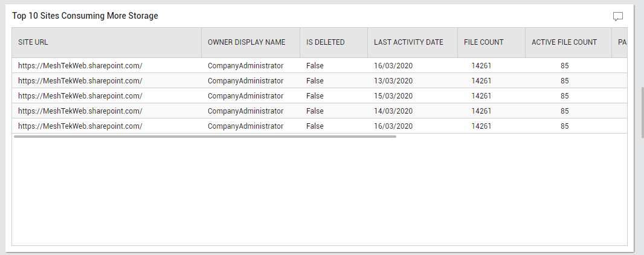The image size is (644, 255).
Task: Click the 14261 file count in first row
Action: click(x=481, y=66)
